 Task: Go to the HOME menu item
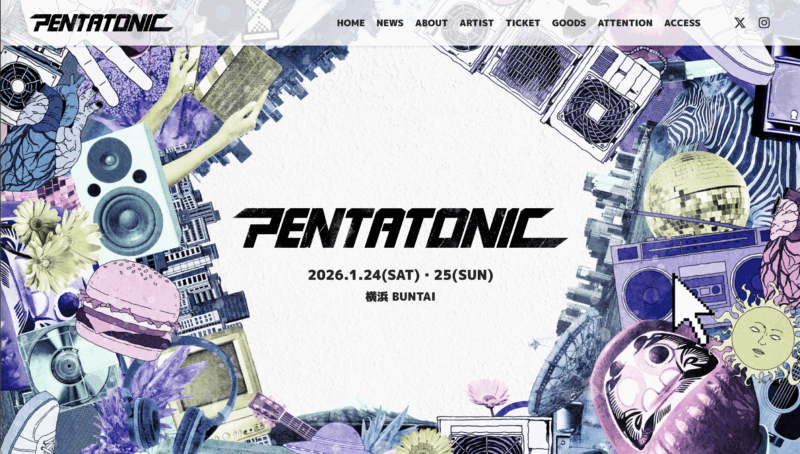[x=351, y=23]
